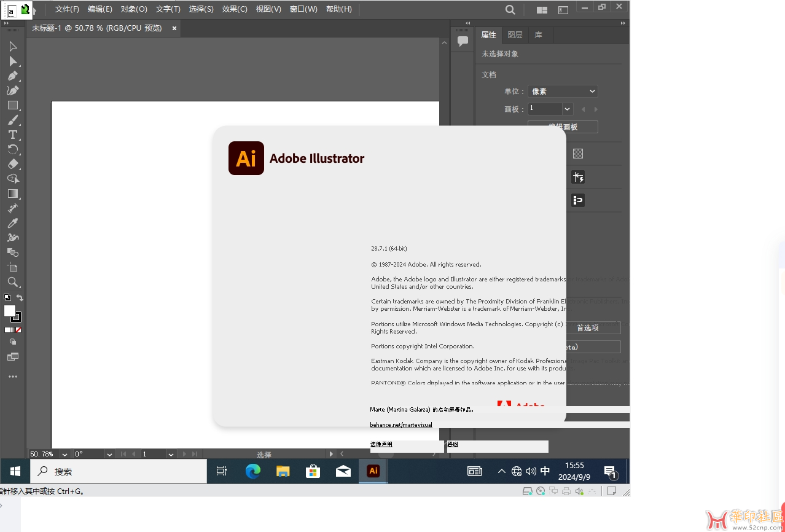785x532 pixels.
Task: Select the Selection tool arrow
Action: [13, 47]
